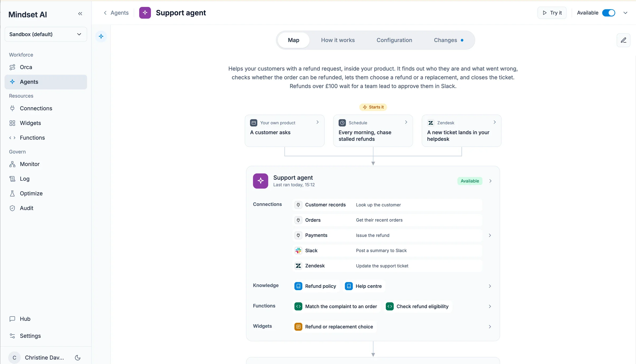Image resolution: width=636 pixels, height=364 pixels.
Task: Open 'Refund or replacement choice' widget
Action: click(334, 327)
